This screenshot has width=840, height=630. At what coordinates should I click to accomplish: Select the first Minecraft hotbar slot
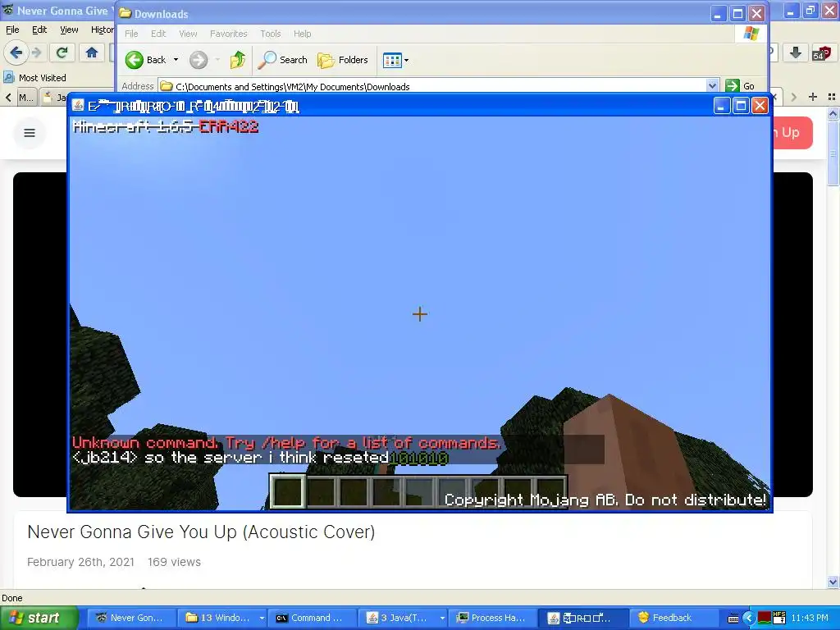(288, 491)
